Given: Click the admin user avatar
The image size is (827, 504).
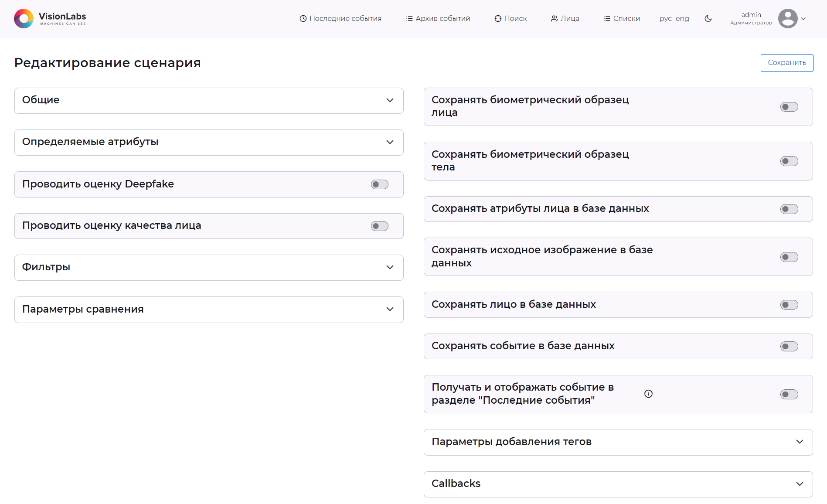Looking at the screenshot, I should 788,19.
